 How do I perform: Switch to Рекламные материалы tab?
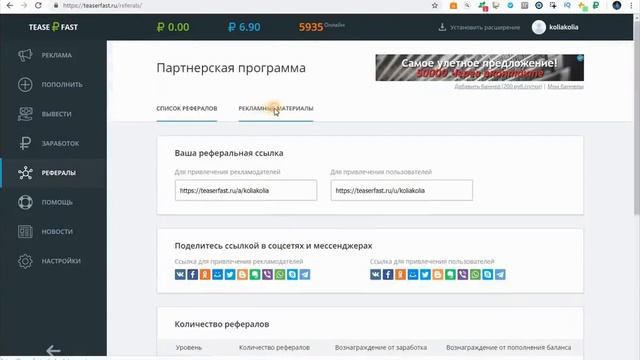tap(276, 109)
